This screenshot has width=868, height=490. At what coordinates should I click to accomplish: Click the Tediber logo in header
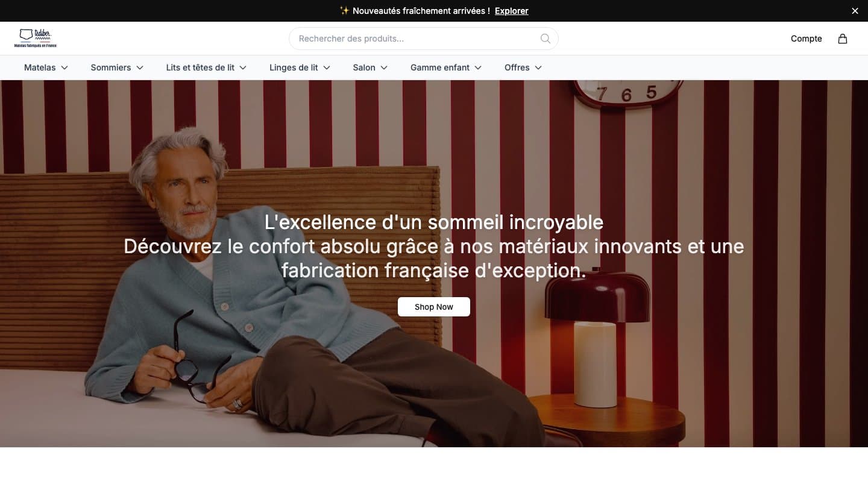tap(36, 39)
